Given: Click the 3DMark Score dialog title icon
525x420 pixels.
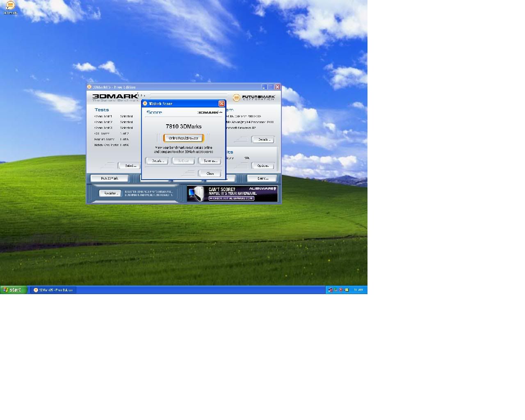Looking at the screenshot, I should pos(145,103).
